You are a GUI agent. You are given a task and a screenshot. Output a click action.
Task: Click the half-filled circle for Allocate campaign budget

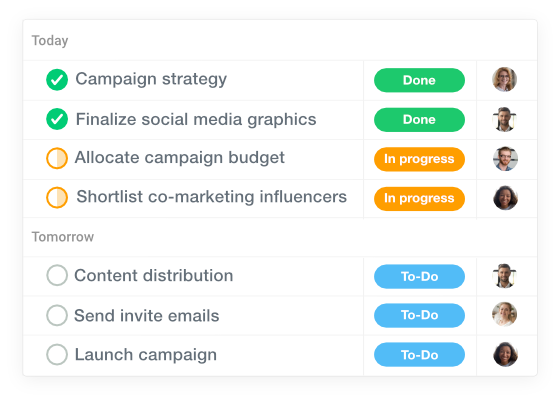click(57, 158)
